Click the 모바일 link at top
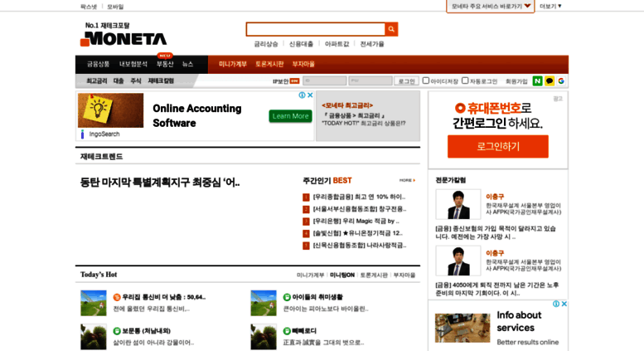 [x=115, y=7]
